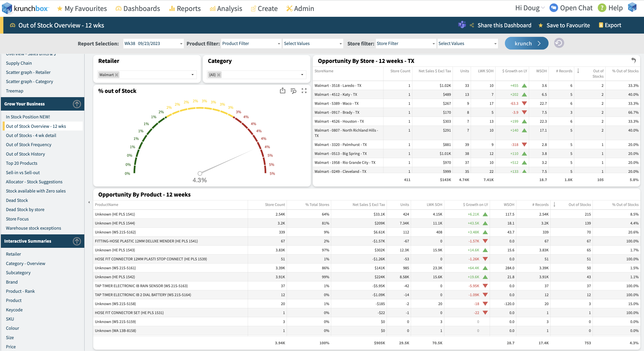Click the undo arrow on Opportunity By Store
The width and height of the screenshot is (644, 351).
click(x=633, y=60)
